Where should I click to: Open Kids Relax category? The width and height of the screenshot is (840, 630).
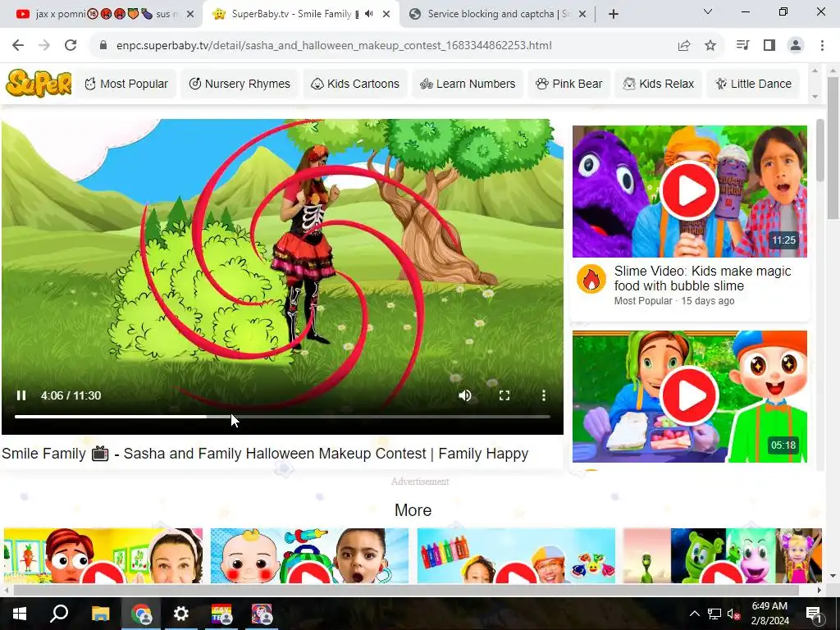(659, 84)
